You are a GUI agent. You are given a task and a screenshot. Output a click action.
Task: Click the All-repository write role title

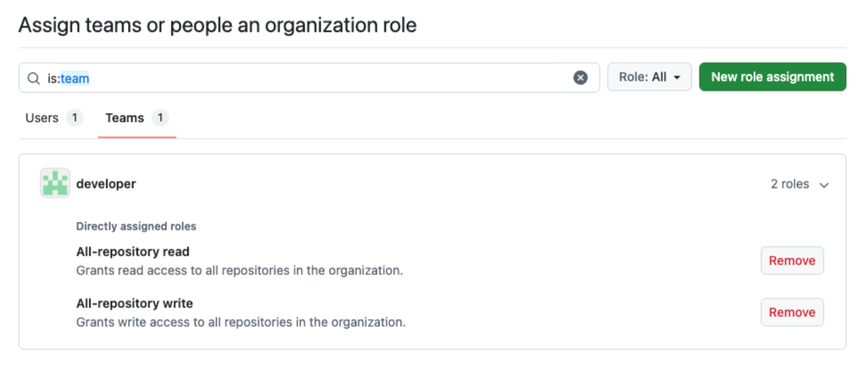tap(135, 303)
